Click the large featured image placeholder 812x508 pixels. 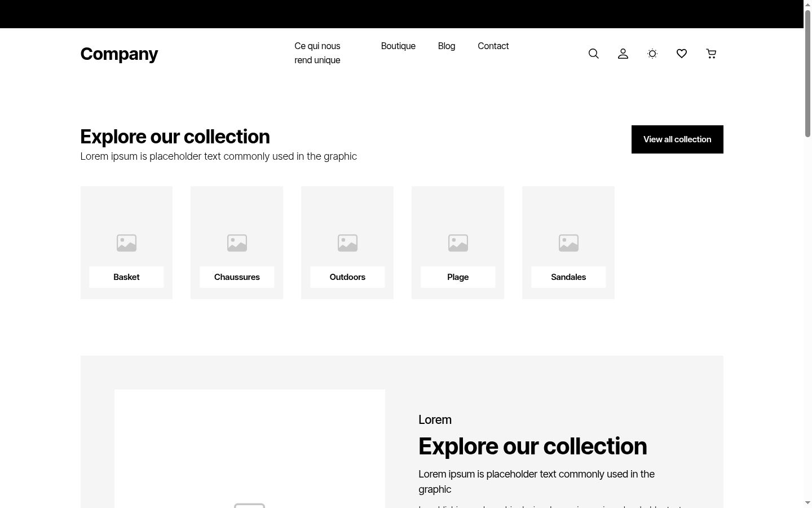tap(250, 449)
